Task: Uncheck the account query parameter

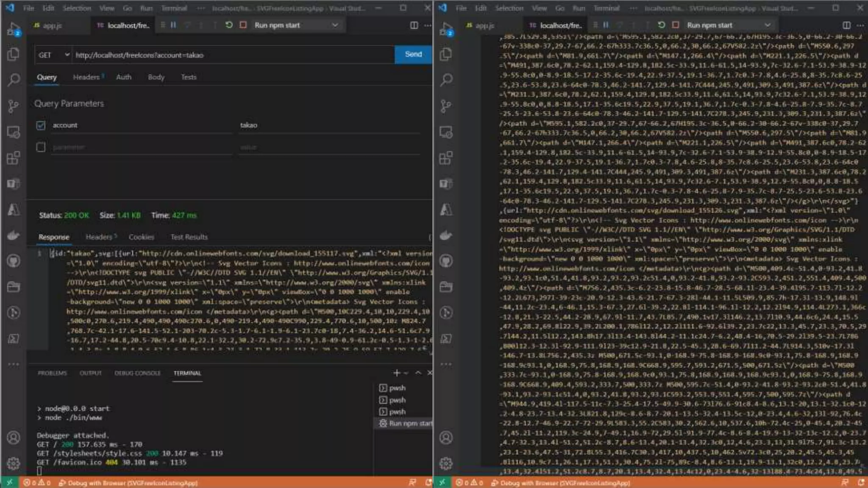Action: point(41,125)
